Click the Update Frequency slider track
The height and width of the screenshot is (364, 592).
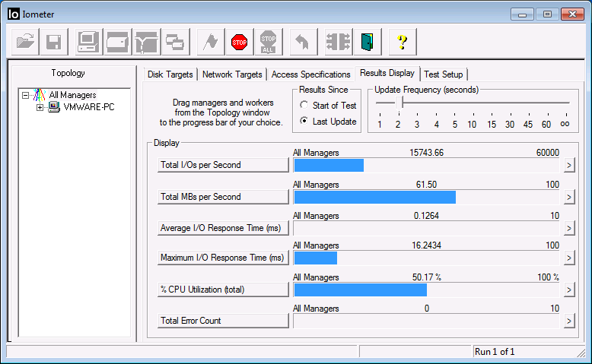coord(487,103)
